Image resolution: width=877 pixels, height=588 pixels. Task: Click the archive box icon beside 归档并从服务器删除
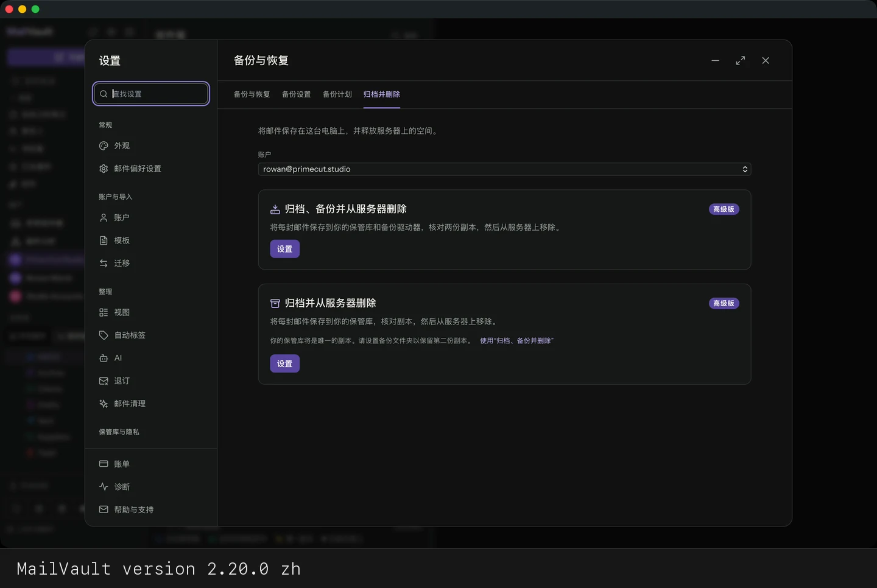[x=275, y=303]
